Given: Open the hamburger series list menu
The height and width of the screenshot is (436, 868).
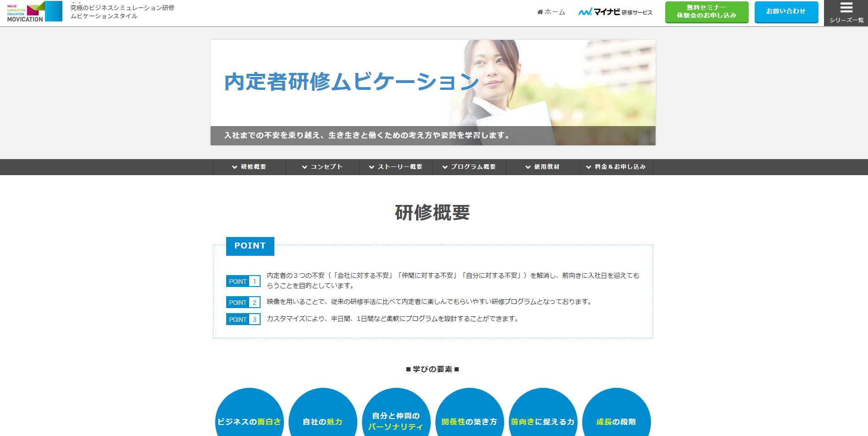Looking at the screenshot, I should click(846, 13).
